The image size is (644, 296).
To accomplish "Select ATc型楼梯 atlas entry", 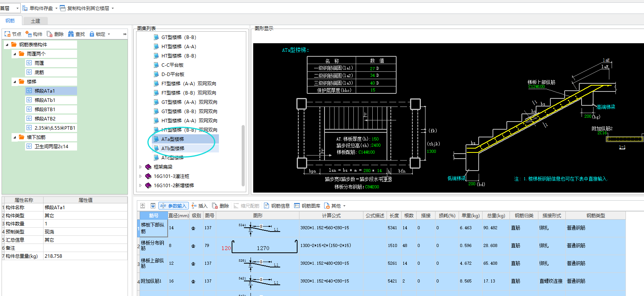I will point(172,157).
